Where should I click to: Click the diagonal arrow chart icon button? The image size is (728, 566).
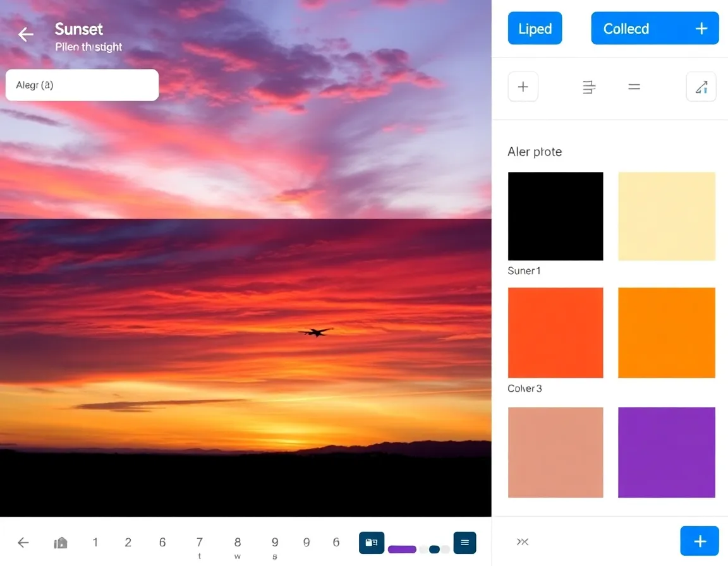click(x=701, y=87)
